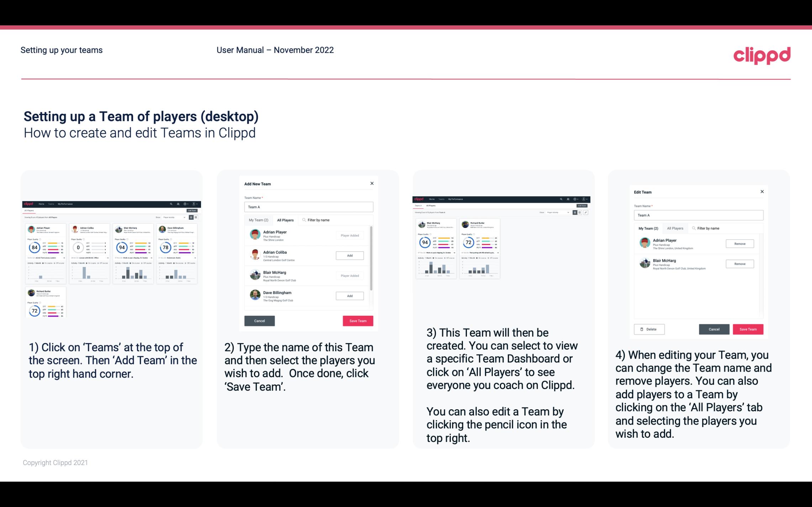Viewport: 812px width, 507px height.
Task: Select the My Team tab in Add New Team
Action: 258,220
